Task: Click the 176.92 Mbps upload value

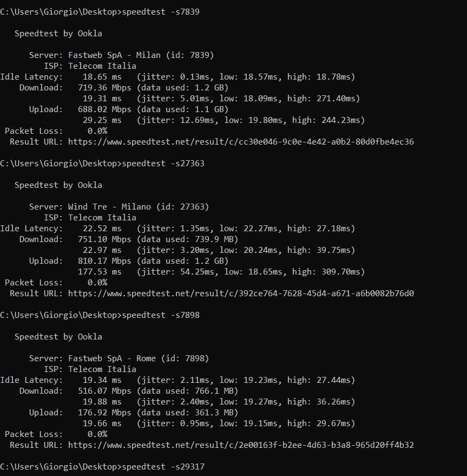Action: pyautogui.click(x=104, y=413)
